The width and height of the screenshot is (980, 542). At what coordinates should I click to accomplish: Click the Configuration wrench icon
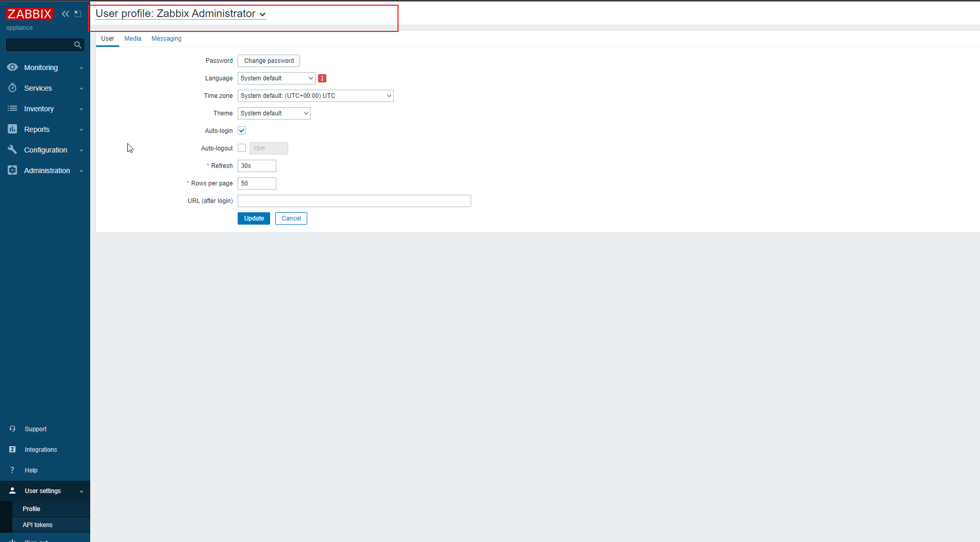(x=12, y=150)
